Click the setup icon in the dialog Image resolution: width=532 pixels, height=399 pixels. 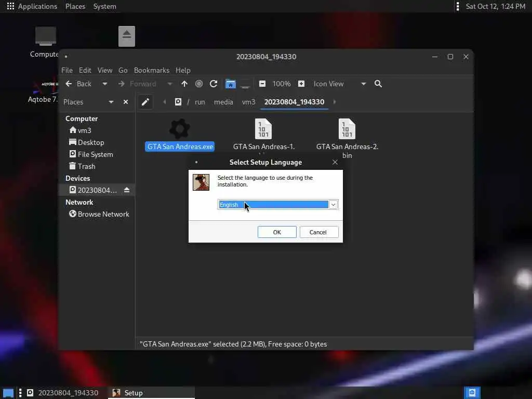(x=201, y=182)
